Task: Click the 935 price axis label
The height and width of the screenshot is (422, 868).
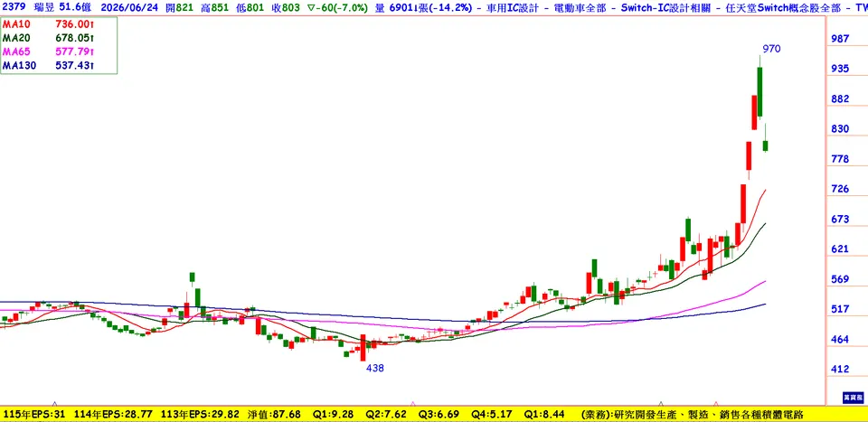Action: point(840,69)
